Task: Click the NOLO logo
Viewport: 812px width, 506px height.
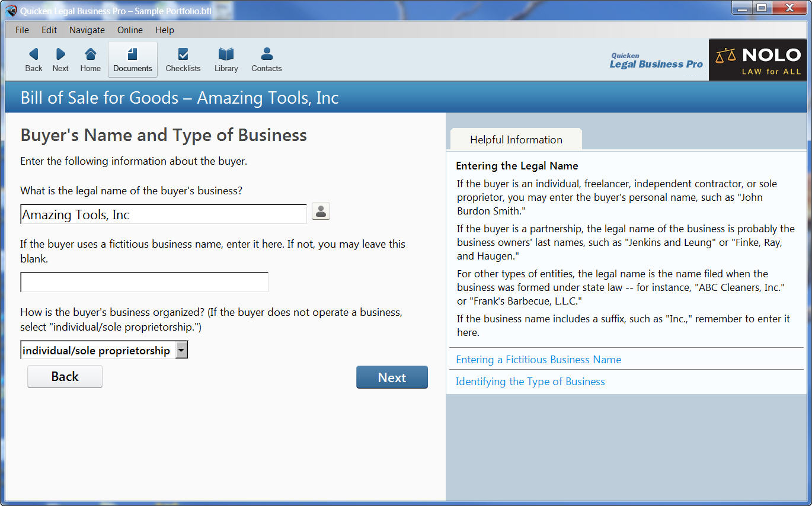Action: (x=759, y=59)
